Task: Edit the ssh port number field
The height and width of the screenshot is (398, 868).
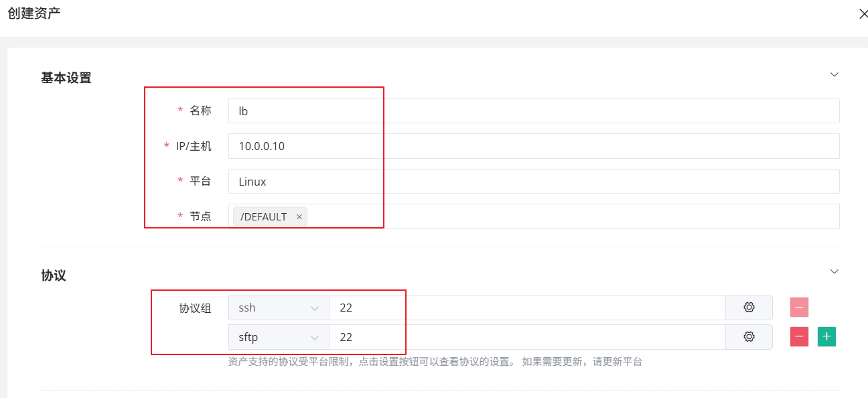Action: point(526,308)
